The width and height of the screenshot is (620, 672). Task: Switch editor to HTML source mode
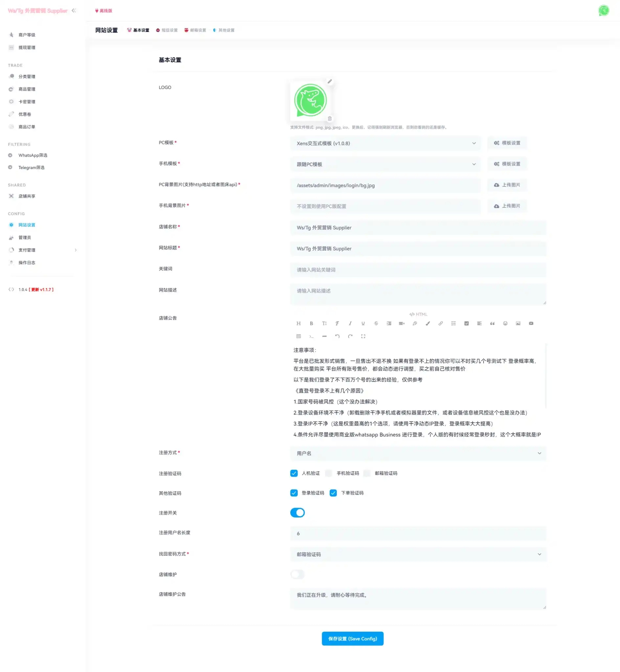point(418,314)
